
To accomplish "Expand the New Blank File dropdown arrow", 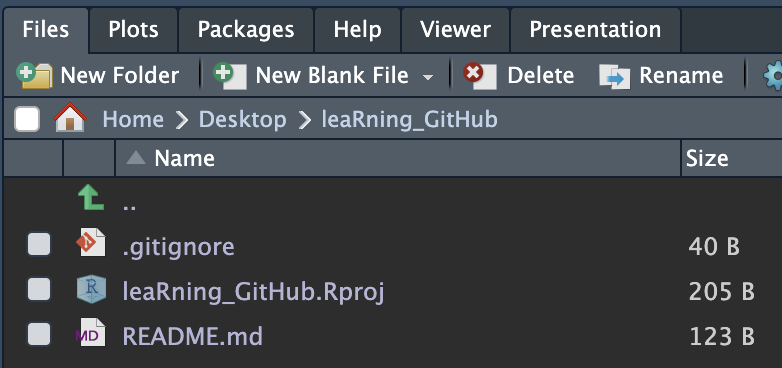I will coord(427,77).
